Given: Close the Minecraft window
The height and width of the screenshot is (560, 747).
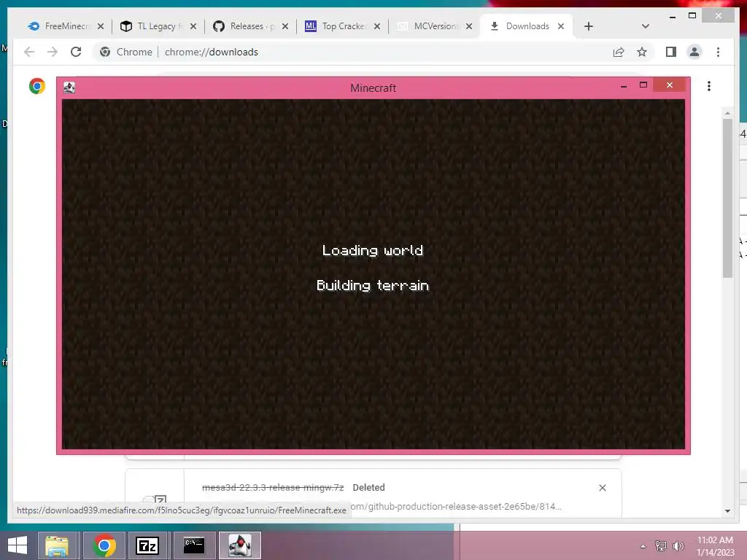Looking at the screenshot, I should click(x=670, y=85).
